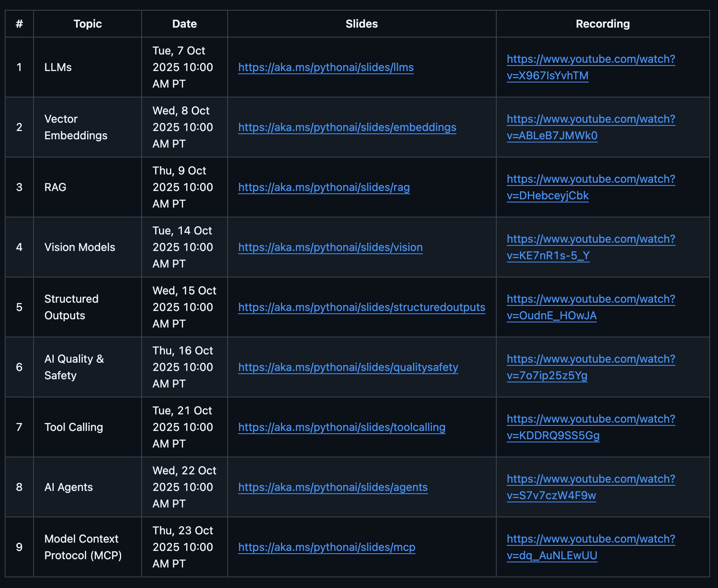Viewport: 718px width, 588px height.
Task: Watch the RAG session YouTube recording
Action: click(591, 179)
